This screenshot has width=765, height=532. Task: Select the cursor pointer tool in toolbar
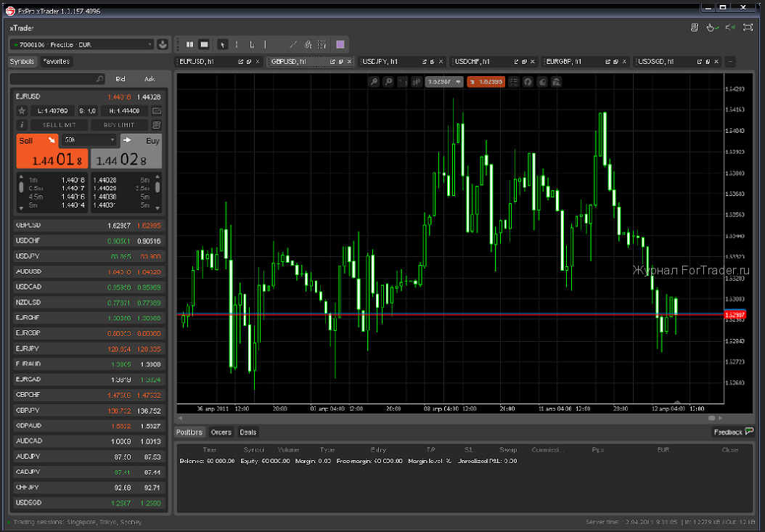pos(223,44)
